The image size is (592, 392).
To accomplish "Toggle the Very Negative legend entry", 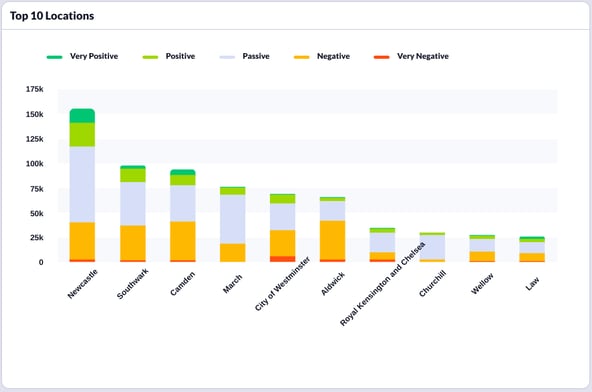I will click(x=411, y=56).
